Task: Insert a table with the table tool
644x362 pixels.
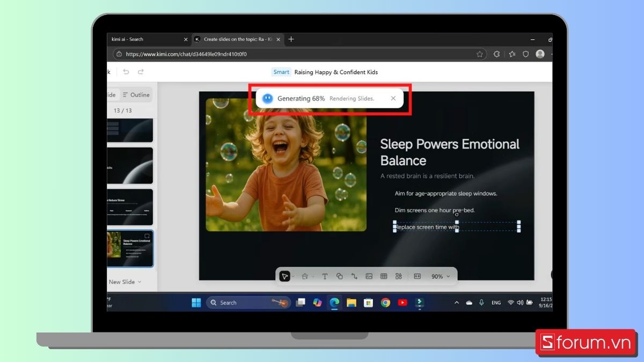Action: [384, 276]
